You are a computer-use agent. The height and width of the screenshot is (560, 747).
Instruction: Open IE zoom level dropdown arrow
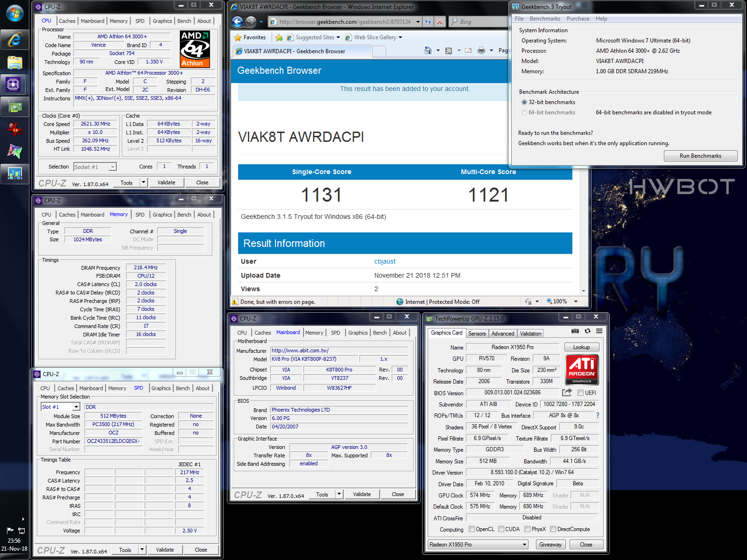coord(576,301)
